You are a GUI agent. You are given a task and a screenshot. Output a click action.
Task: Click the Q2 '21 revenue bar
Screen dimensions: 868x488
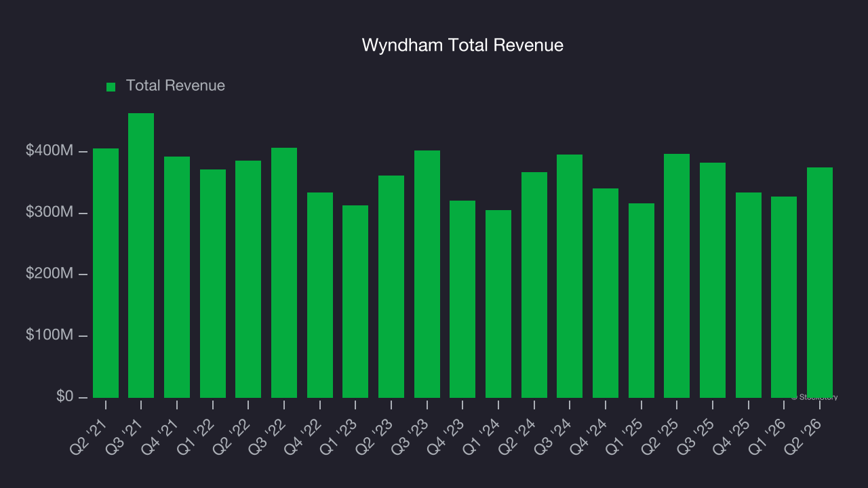coord(106,273)
